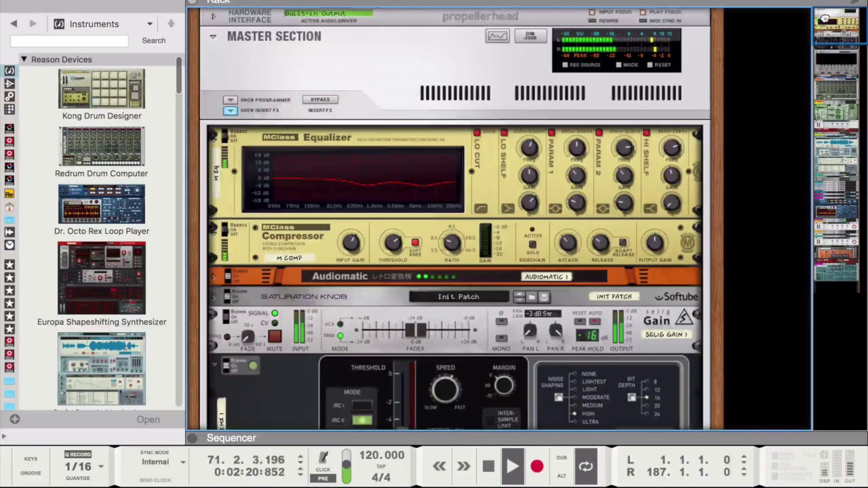Click the Selig Gain MUTE button
Screen dimensions: 868x488
[x=275, y=337]
